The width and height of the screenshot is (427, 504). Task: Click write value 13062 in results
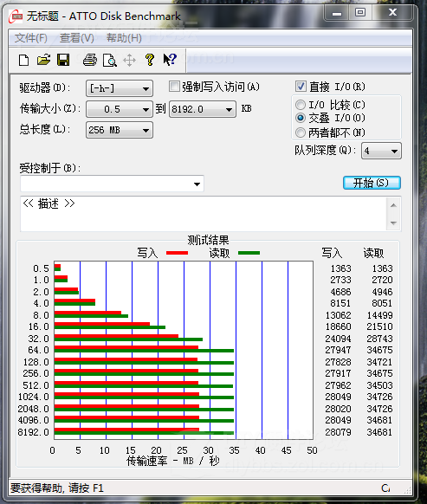point(339,315)
